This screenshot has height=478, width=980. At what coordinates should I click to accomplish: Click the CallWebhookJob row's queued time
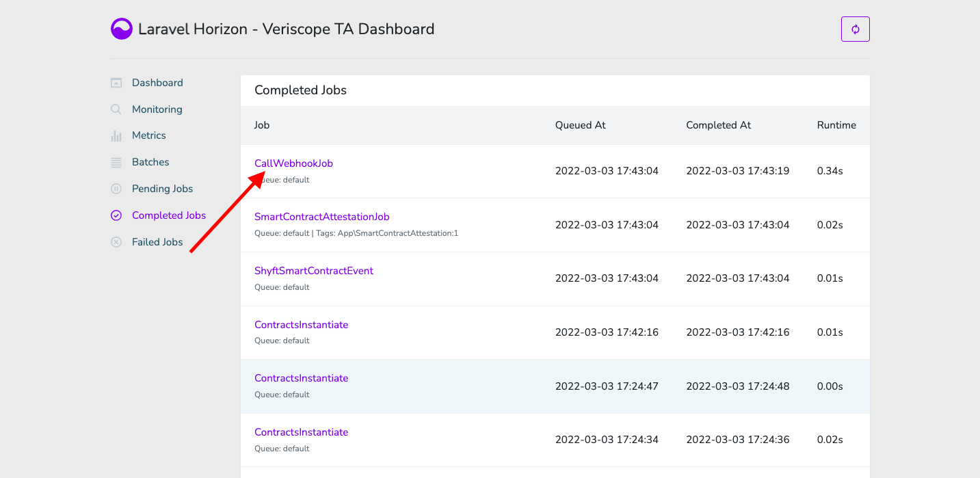click(607, 171)
